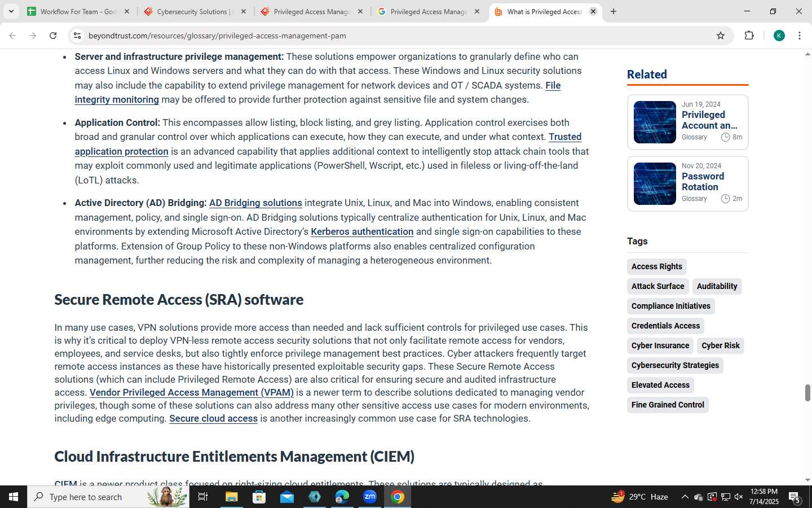Switch to Google search Privileged Access tab

(429, 11)
